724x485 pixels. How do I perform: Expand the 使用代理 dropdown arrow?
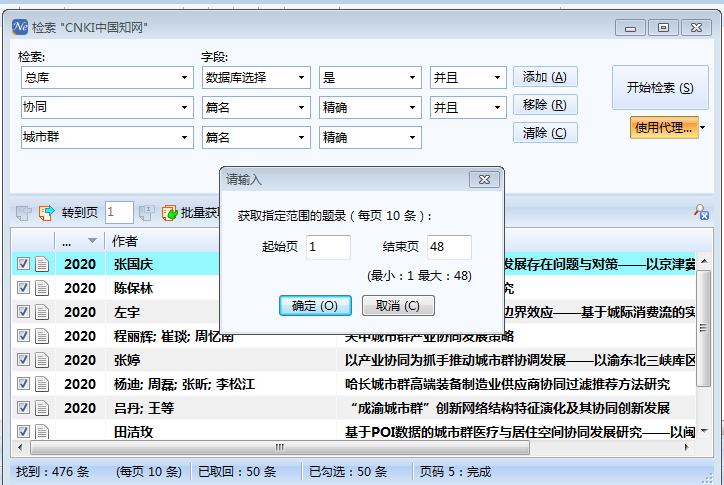703,127
